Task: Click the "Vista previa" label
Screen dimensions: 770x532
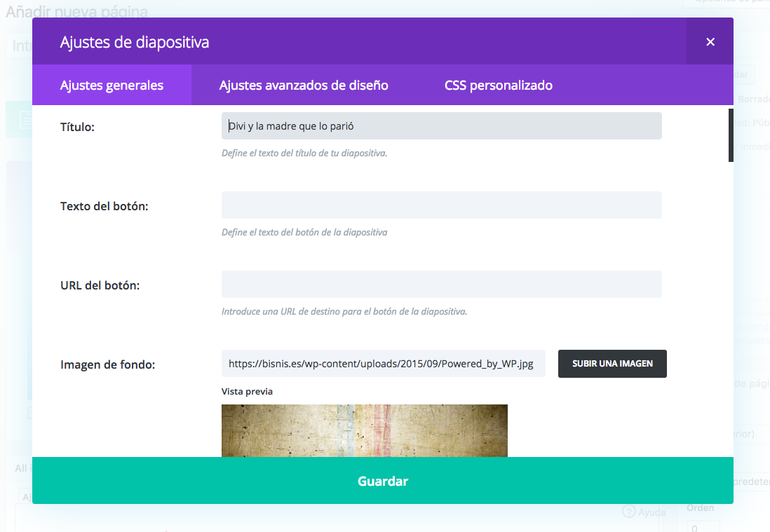Action: point(247,391)
